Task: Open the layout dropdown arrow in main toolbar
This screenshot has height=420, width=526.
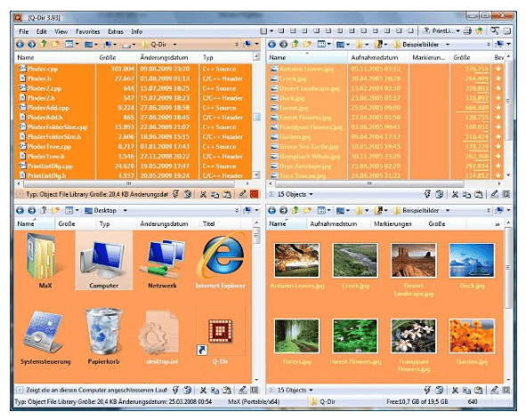Action: pyautogui.click(x=271, y=31)
